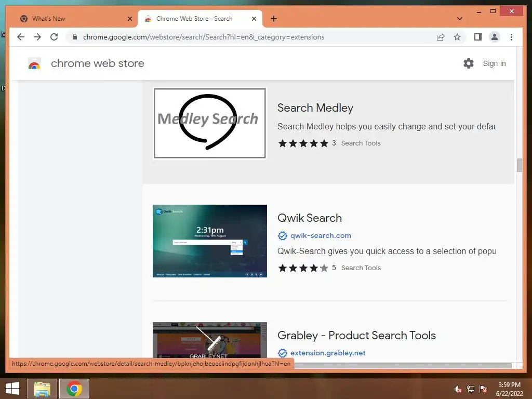Close the Chrome Web Store - Search tab
The image size is (532, 399).
[254, 19]
